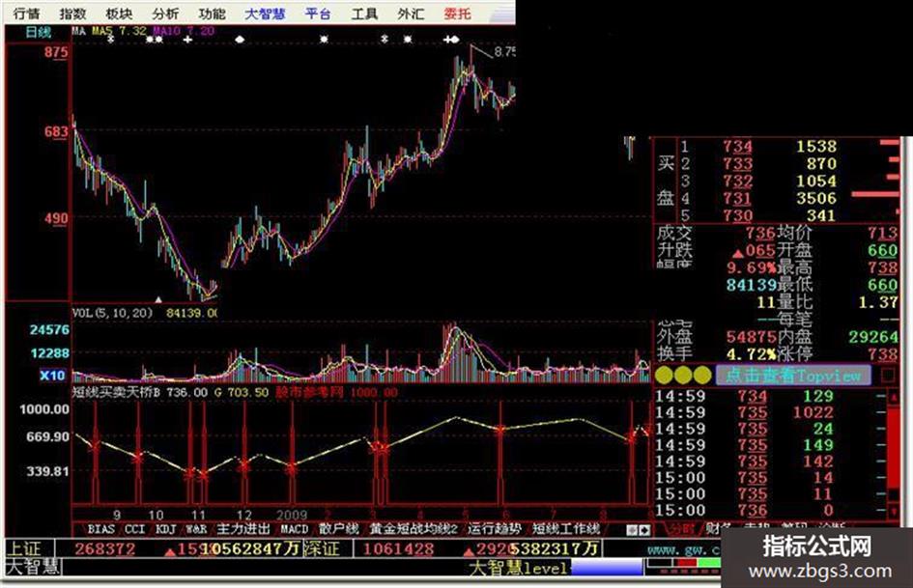Open the 功能 menu
The image size is (913, 588).
click(x=212, y=13)
